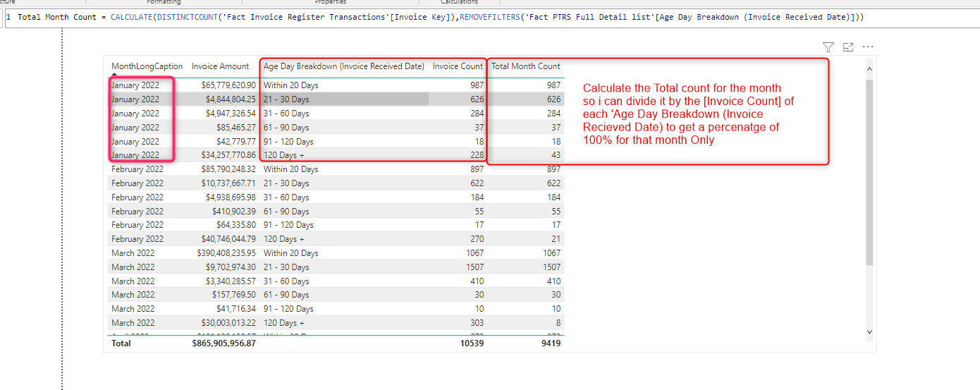The height and width of the screenshot is (390, 980).
Task: Select Total Month Count 8 cell
Action: [x=558, y=323]
